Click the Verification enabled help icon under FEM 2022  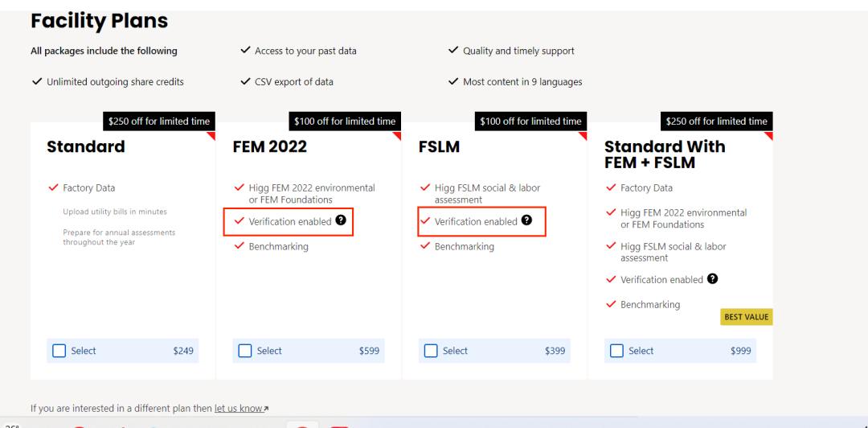click(x=341, y=220)
